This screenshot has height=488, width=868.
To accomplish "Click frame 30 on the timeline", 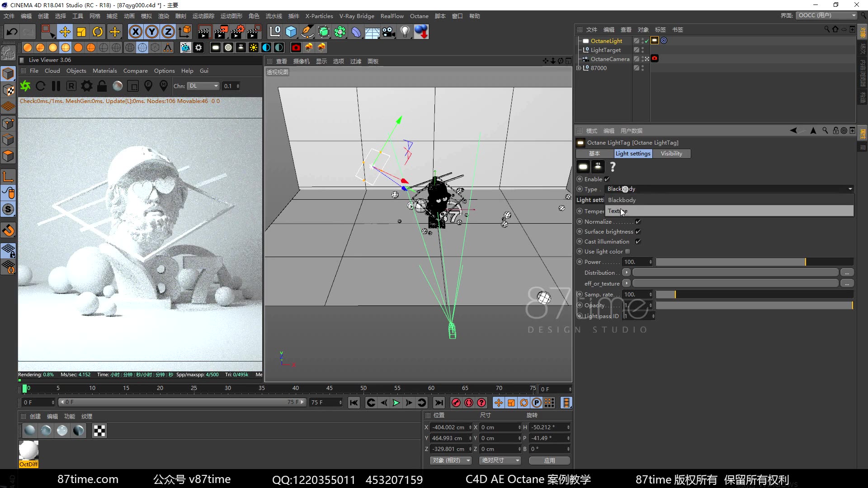I will [228, 388].
